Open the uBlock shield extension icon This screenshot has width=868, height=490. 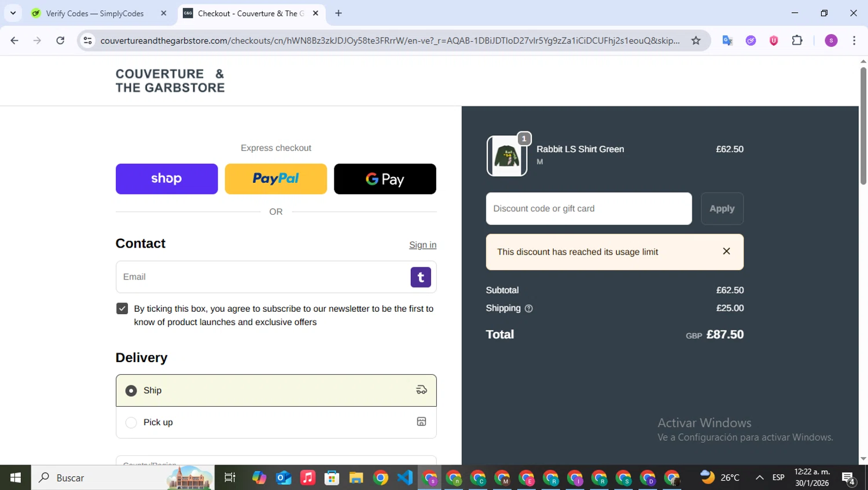pyautogui.click(x=774, y=40)
